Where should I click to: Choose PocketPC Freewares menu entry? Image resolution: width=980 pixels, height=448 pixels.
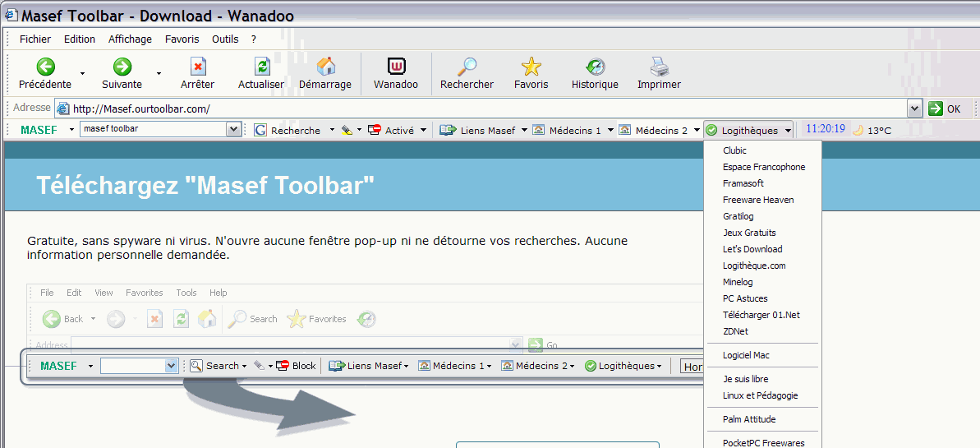(762, 442)
